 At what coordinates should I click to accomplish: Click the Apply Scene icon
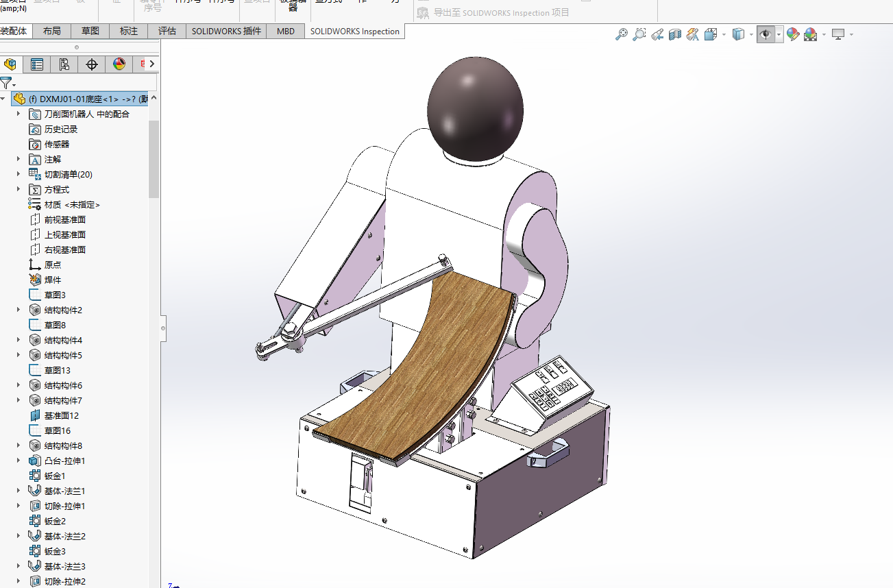pyautogui.click(x=811, y=34)
